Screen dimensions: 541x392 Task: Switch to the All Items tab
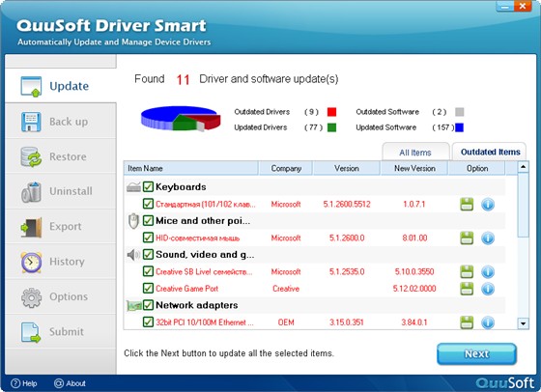(x=415, y=153)
